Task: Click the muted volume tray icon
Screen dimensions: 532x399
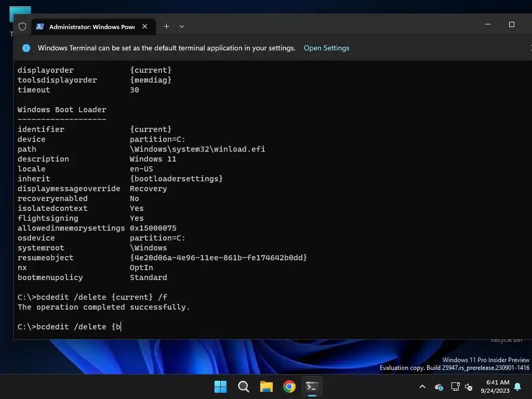Action: pos(469,387)
